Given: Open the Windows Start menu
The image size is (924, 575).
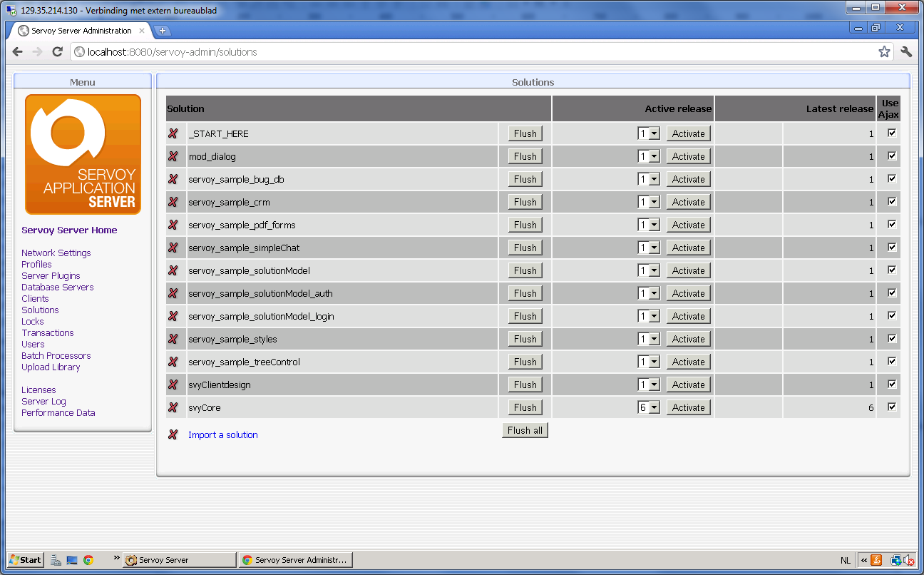Looking at the screenshot, I should coord(26,560).
